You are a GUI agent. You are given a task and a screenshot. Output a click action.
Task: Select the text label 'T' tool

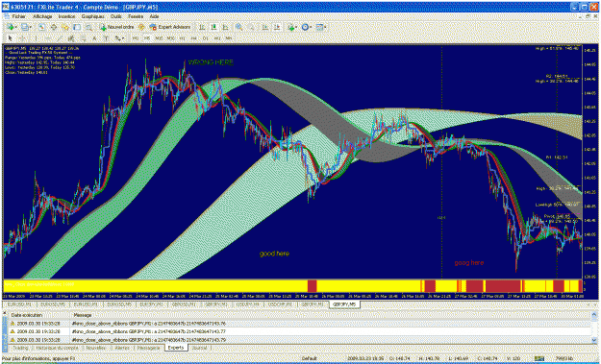pyautogui.click(x=106, y=38)
